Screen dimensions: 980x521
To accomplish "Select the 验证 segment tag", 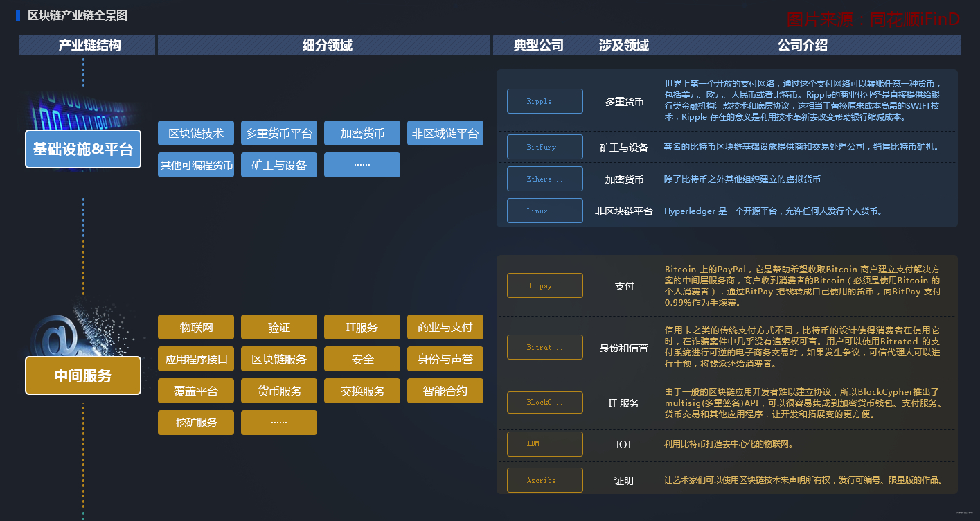I will (x=279, y=327).
